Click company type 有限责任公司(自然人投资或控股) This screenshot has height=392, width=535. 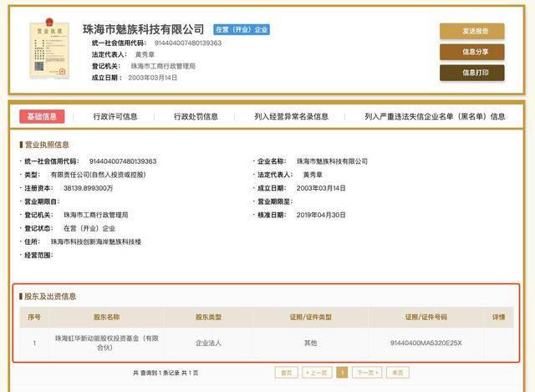point(99,175)
